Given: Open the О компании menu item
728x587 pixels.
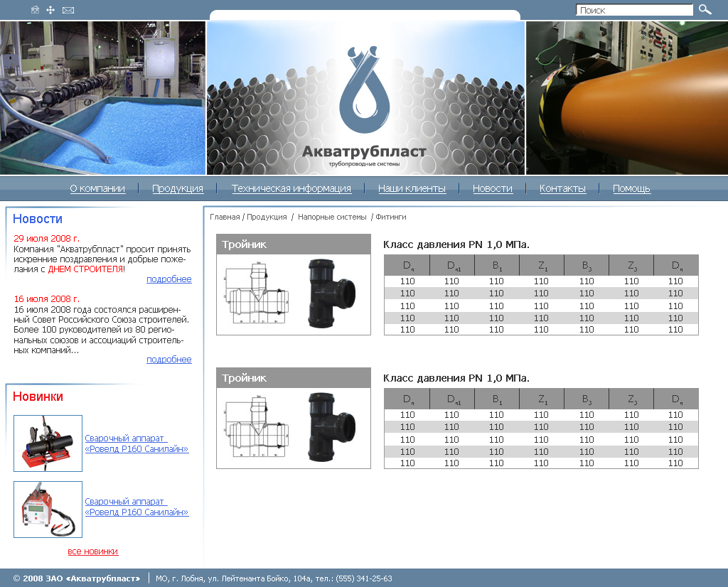Looking at the screenshot, I should (97, 188).
